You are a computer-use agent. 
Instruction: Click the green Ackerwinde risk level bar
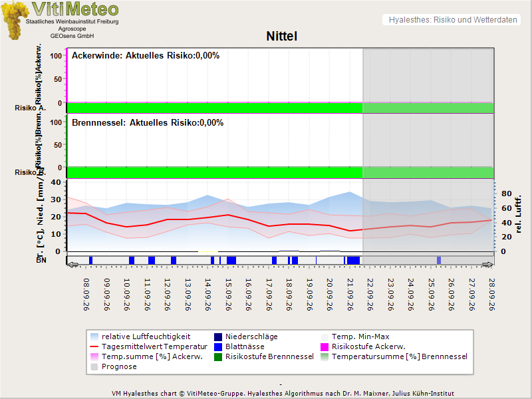click(280, 108)
